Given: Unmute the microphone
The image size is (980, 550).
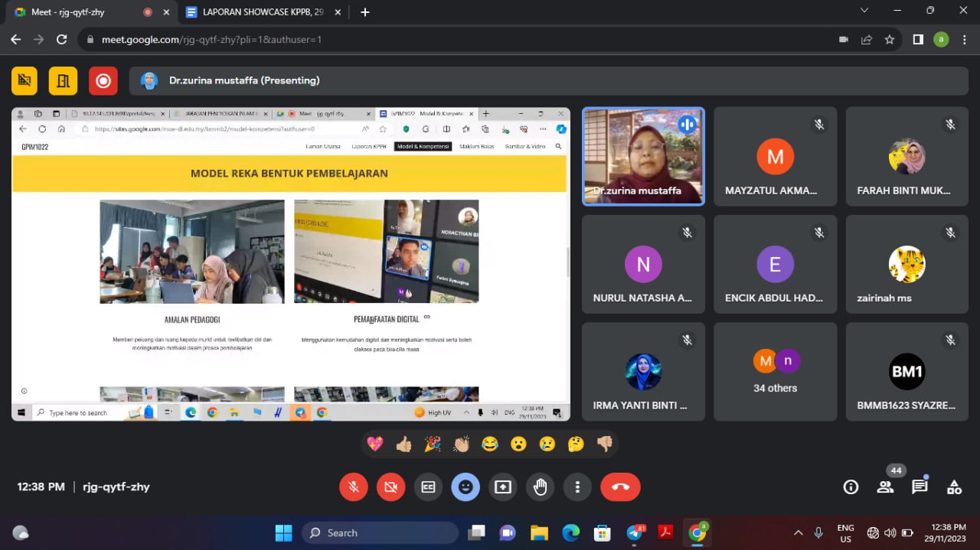Looking at the screenshot, I should click(x=354, y=487).
